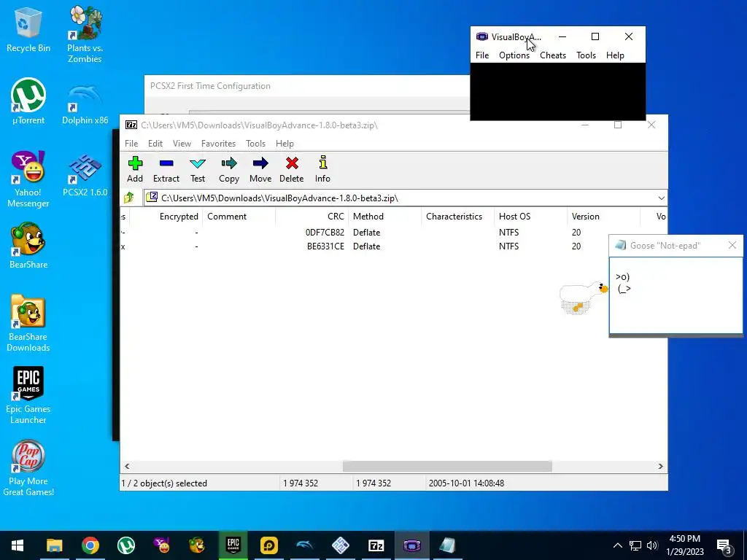Click the scroll right arrow in 7-Zip
The image size is (747, 560).
(x=660, y=466)
